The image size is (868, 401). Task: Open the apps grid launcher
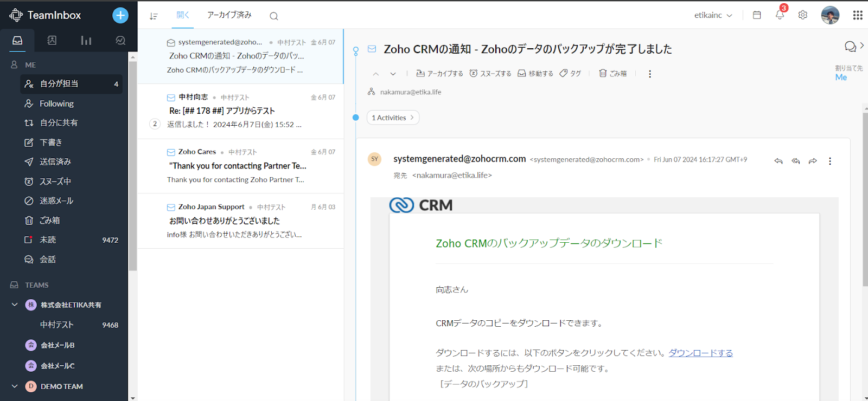(858, 15)
